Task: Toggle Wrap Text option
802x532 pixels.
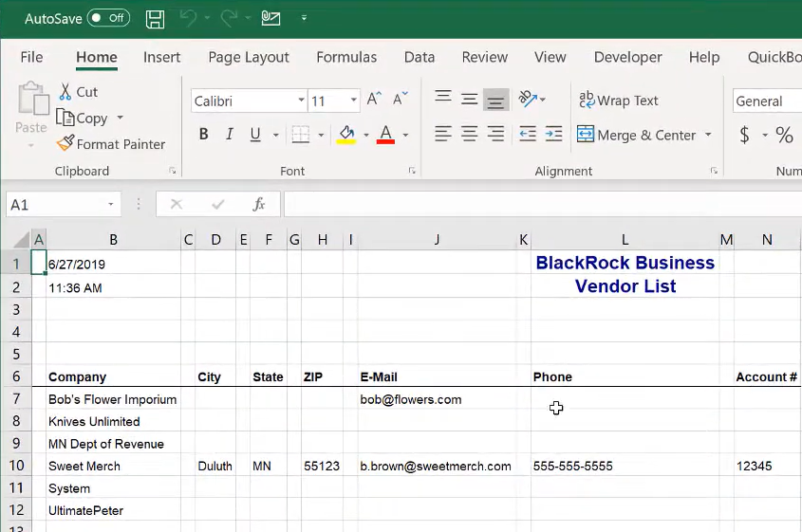Action: (x=619, y=101)
